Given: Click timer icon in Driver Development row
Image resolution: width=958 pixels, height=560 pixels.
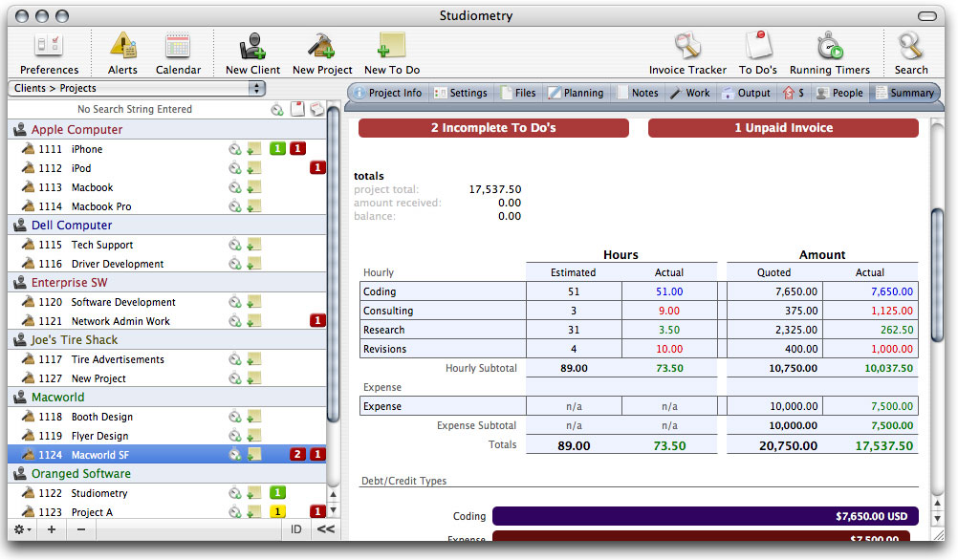Looking at the screenshot, I should click(x=235, y=263).
